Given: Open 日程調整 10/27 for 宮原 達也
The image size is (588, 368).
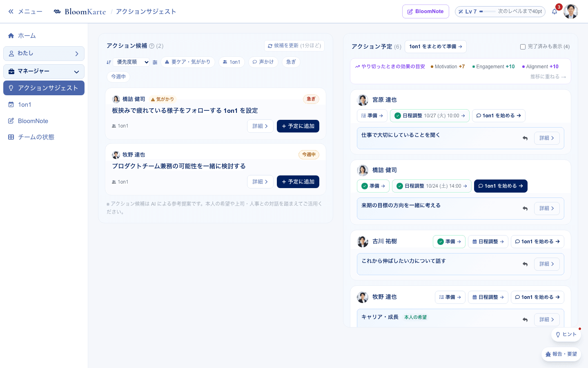Looking at the screenshot, I should pyautogui.click(x=430, y=116).
